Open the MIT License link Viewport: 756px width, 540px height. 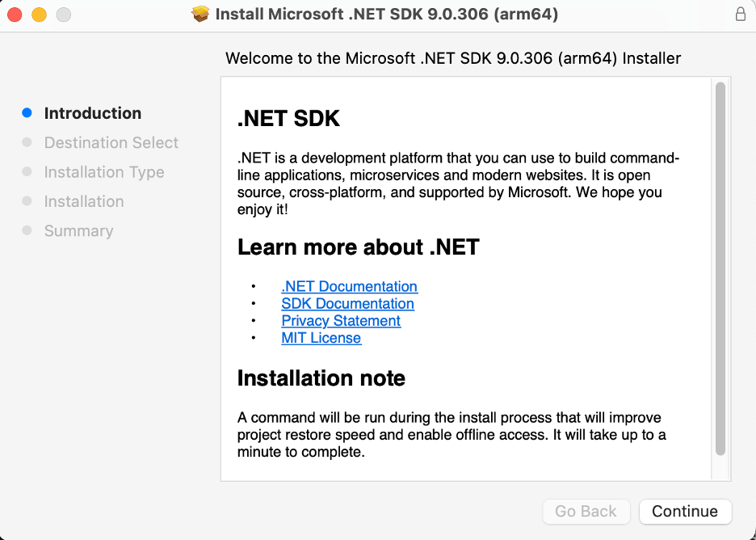point(321,338)
